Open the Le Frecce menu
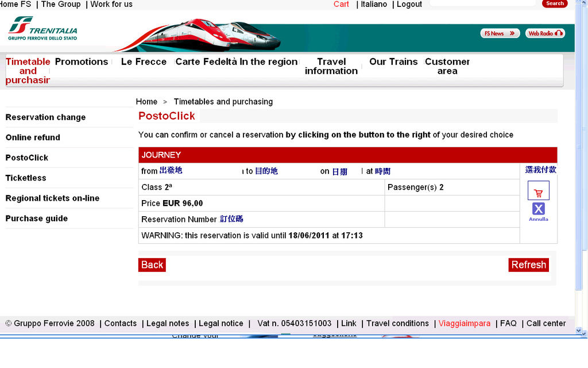 tap(144, 62)
